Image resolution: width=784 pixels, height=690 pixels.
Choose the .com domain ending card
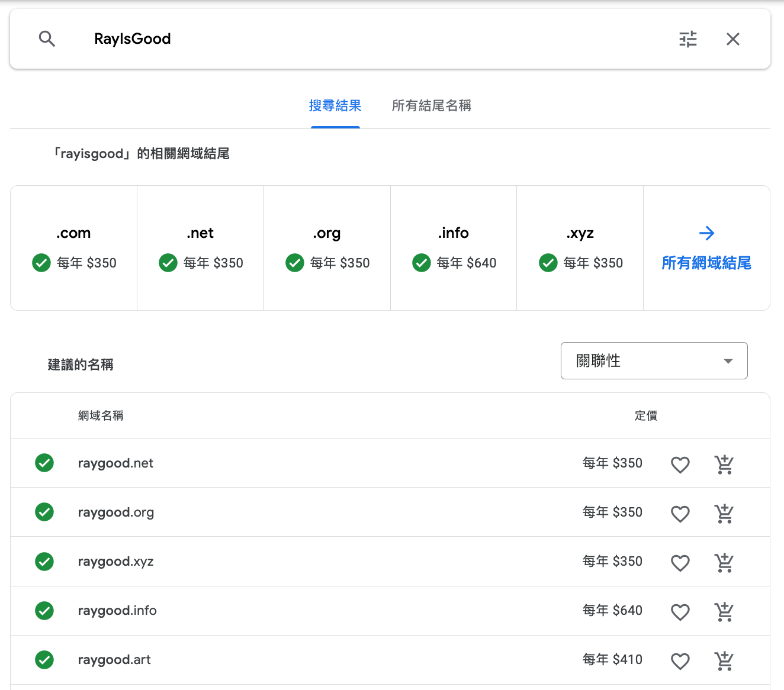tap(74, 248)
